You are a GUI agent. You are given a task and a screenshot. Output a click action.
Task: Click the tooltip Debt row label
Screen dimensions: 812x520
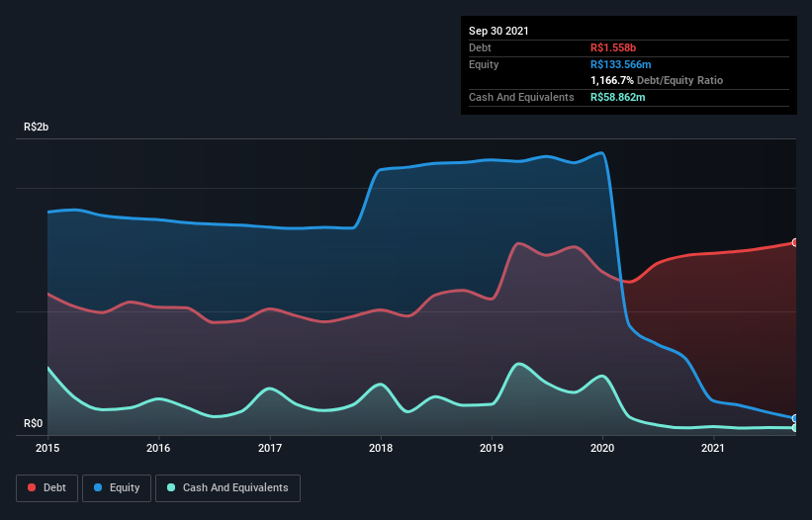(x=480, y=48)
